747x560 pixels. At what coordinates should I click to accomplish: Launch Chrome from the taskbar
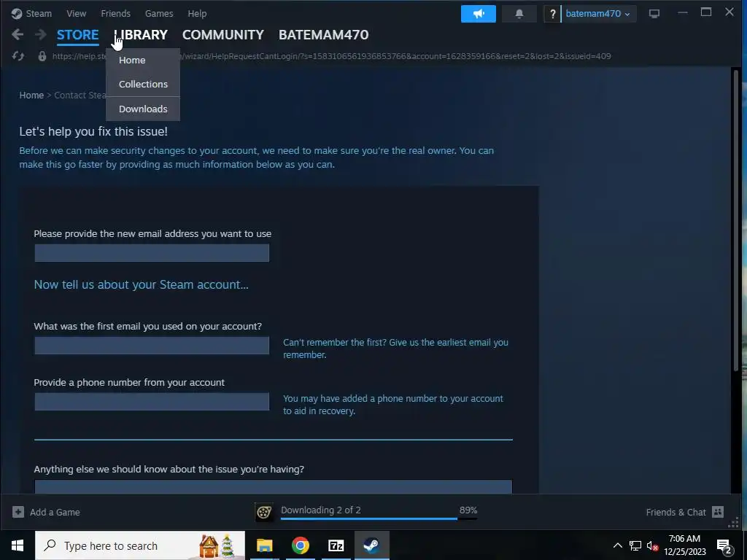[x=300, y=545]
